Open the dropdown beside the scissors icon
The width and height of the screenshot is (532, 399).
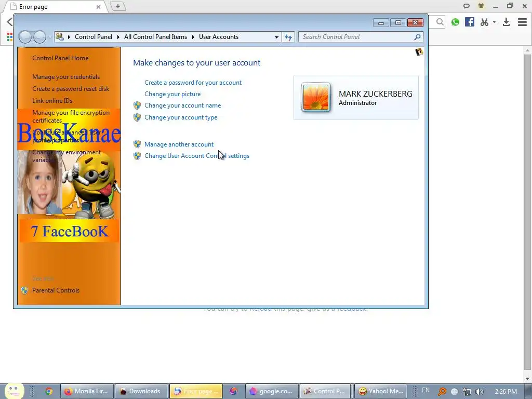point(494,22)
